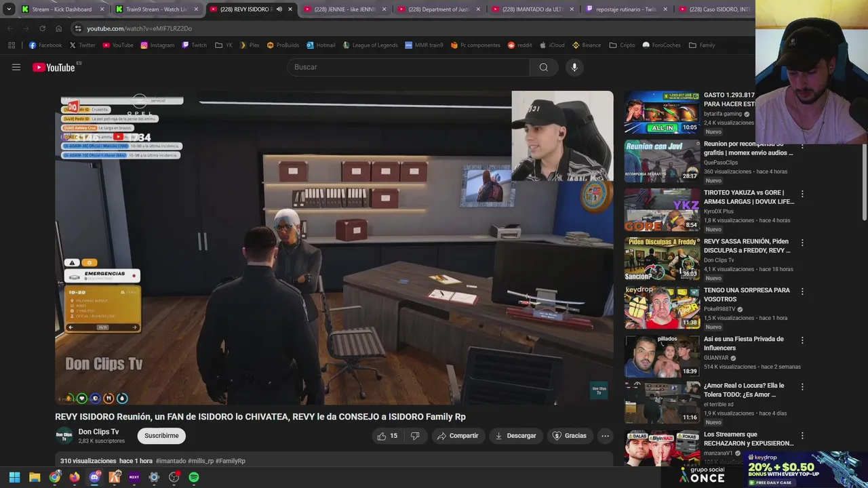The image size is (868, 488).
Task: Click the search magnifier button
Action: 543,67
